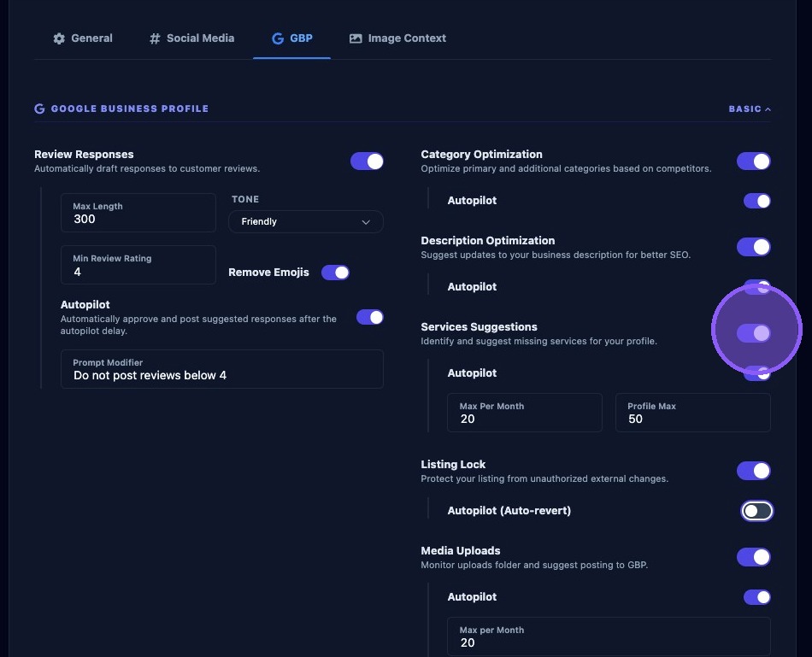Screen dimensions: 812x657
Task: Click the Google icon next to Google Business Profile heading
Action: [39, 109]
